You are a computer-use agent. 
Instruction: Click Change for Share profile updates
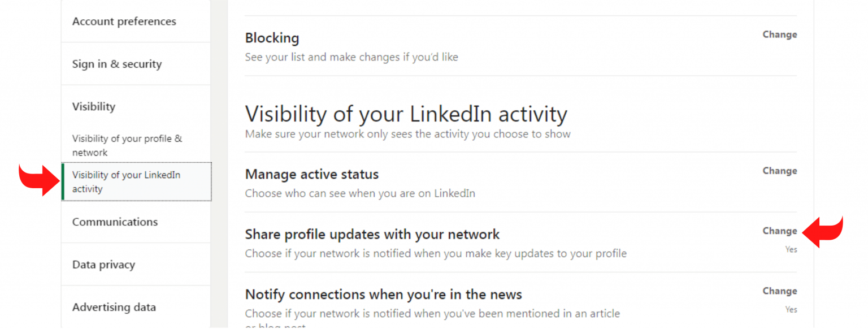[x=780, y=231]
